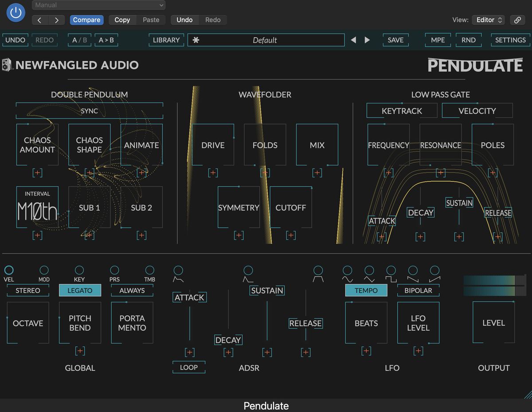
Task: Click the plus modulation slot under Chaos Amount
Action: click(37, 173)
